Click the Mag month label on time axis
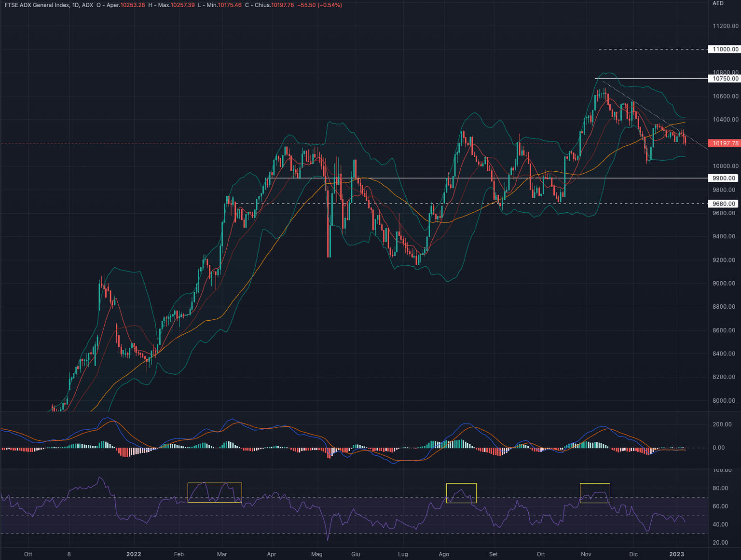 tap(316, 554)
